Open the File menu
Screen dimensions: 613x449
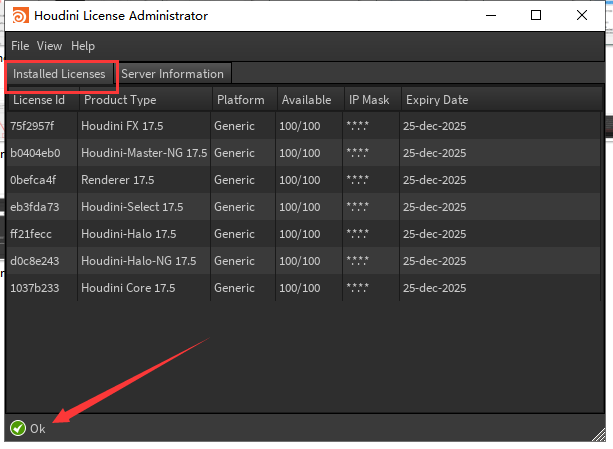pyautogui.click(x=21, y=46)
